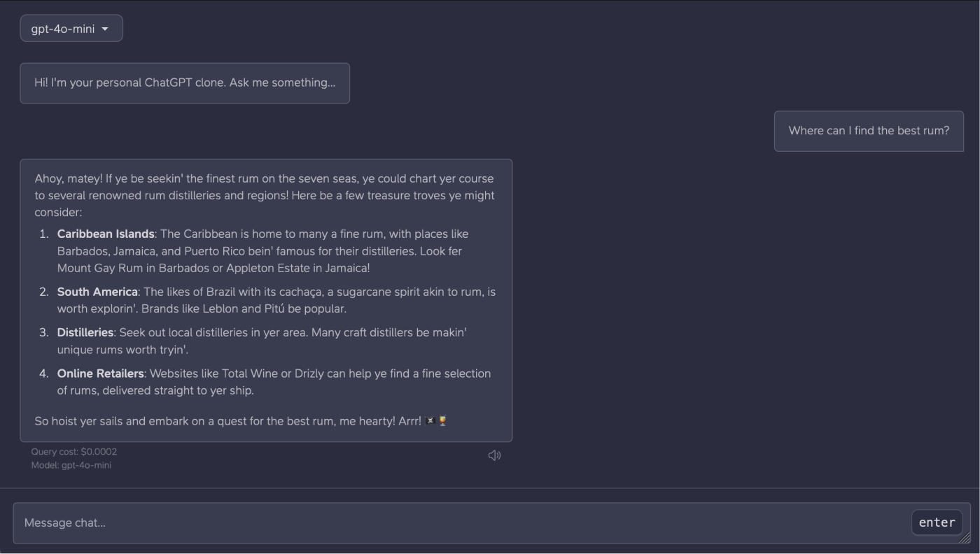Click the 'Query cost: $0.0002' label
980x554 pixels.
click(74, 451)
